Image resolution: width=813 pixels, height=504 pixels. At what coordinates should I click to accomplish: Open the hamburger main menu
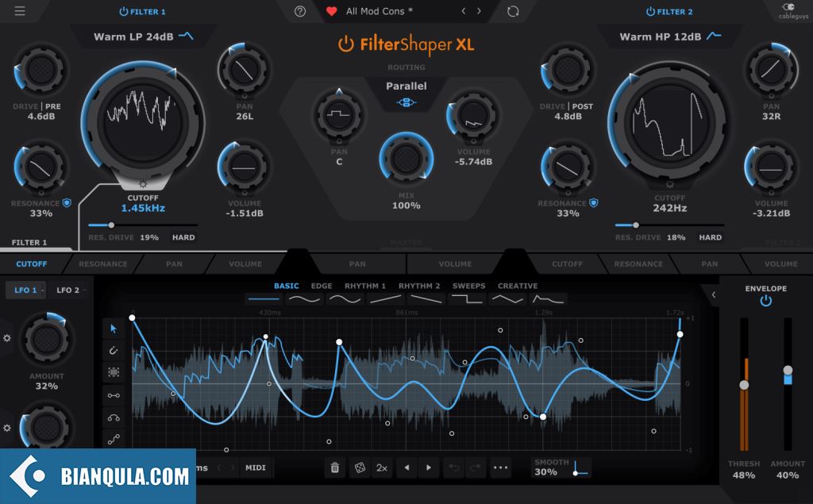click(20, 11)
